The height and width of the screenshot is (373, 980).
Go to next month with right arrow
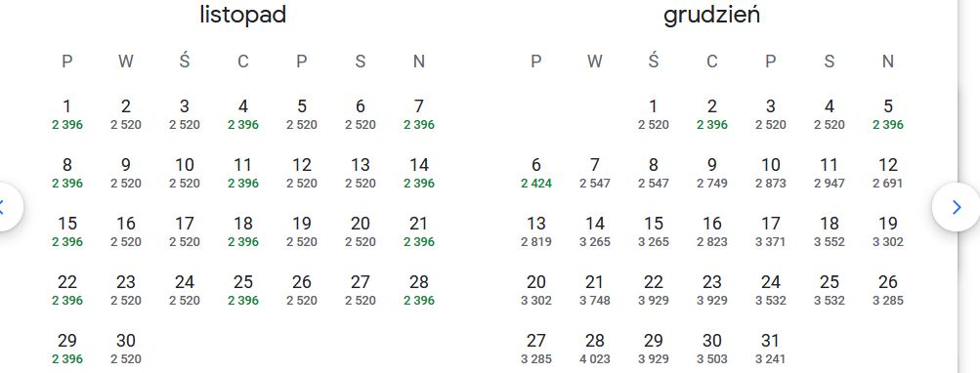pos(957,207)
